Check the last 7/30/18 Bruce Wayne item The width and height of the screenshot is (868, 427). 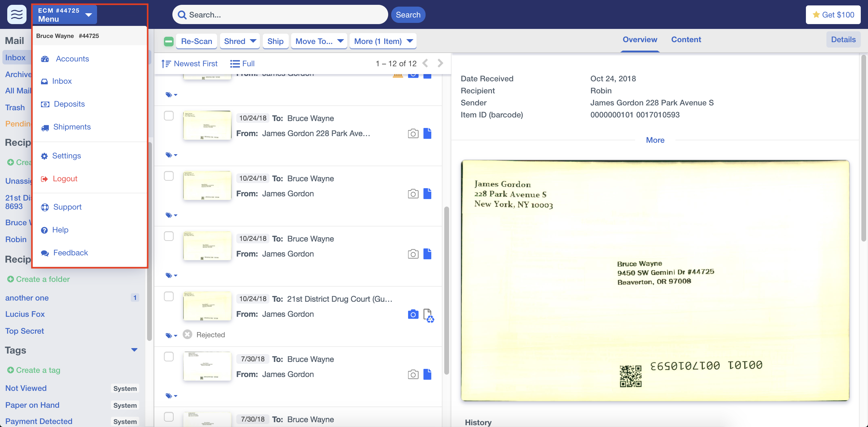(168, 417)
